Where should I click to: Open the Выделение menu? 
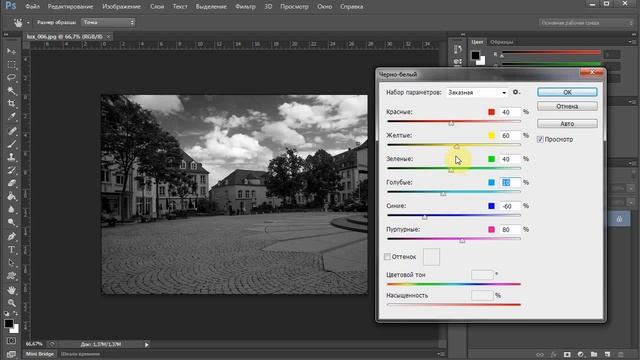[x=211, y=7]
